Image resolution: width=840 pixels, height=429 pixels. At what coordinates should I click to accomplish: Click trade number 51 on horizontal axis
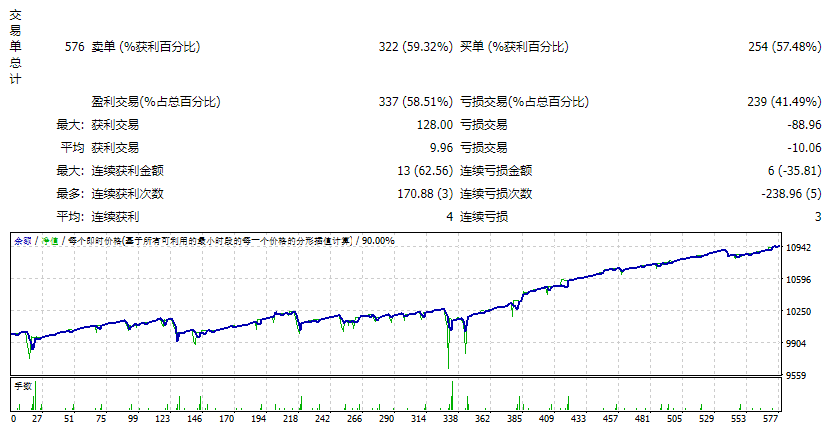(x=69, y=419)
